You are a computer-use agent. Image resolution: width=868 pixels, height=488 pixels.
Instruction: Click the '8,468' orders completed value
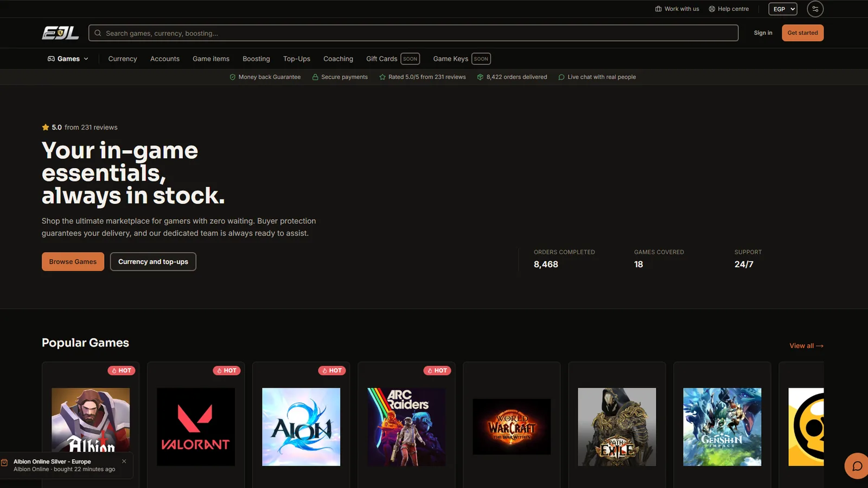click(546, 265)
